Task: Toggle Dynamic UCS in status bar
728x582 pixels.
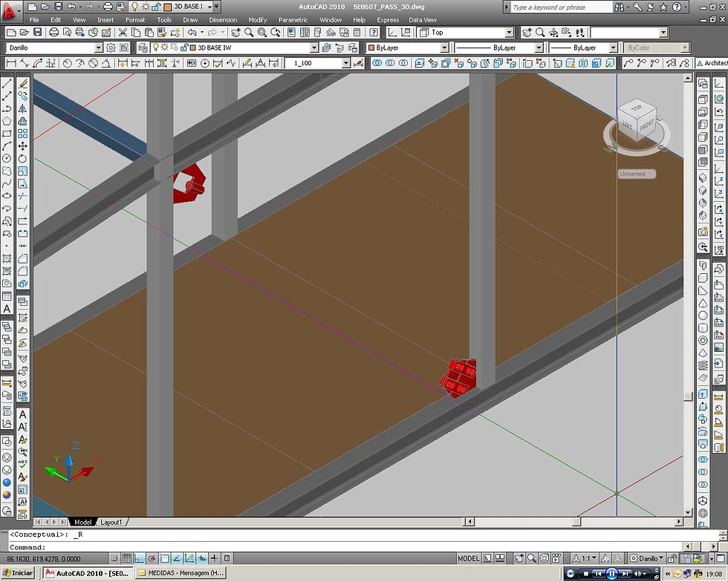Action: tap(189, 558)
